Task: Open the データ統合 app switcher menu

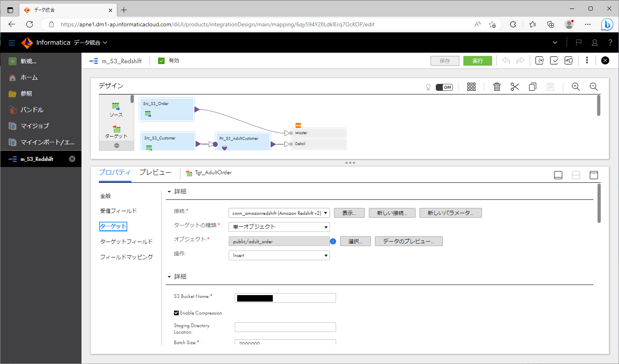Action: tap(88, 43)
